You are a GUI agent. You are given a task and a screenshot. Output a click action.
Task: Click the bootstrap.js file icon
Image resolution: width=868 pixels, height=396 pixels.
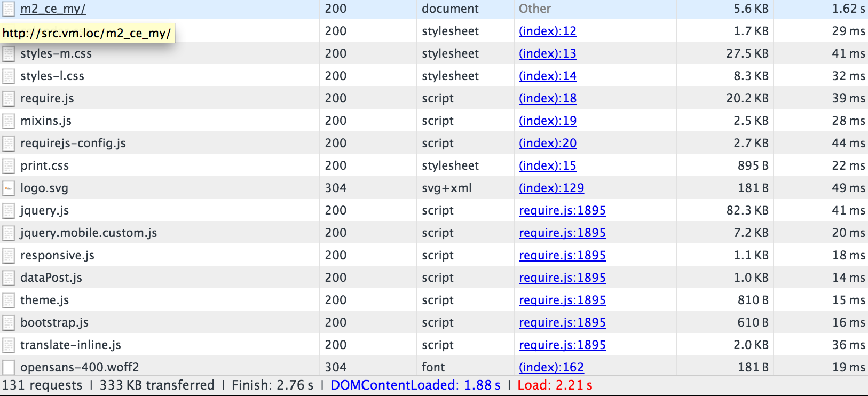(9, 322)
